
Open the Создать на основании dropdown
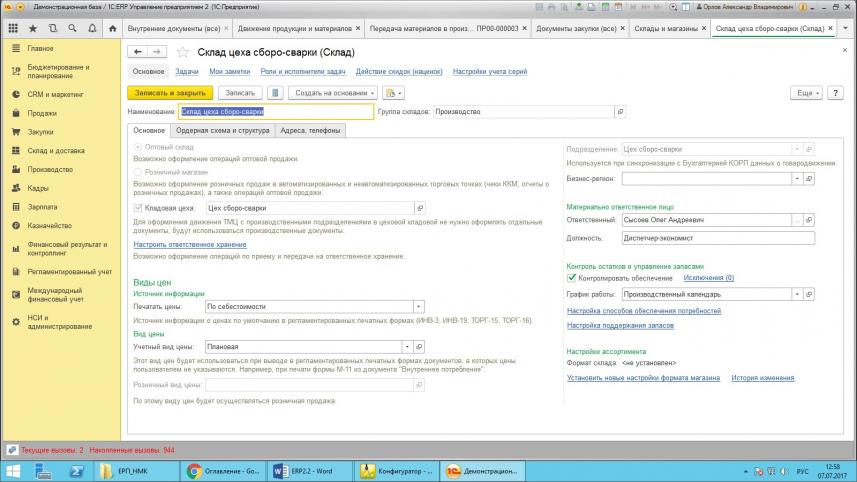point(332,93)
